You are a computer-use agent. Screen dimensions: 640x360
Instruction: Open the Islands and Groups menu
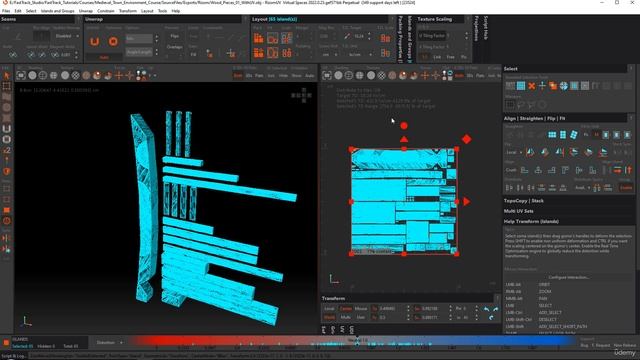pos(58,11)
